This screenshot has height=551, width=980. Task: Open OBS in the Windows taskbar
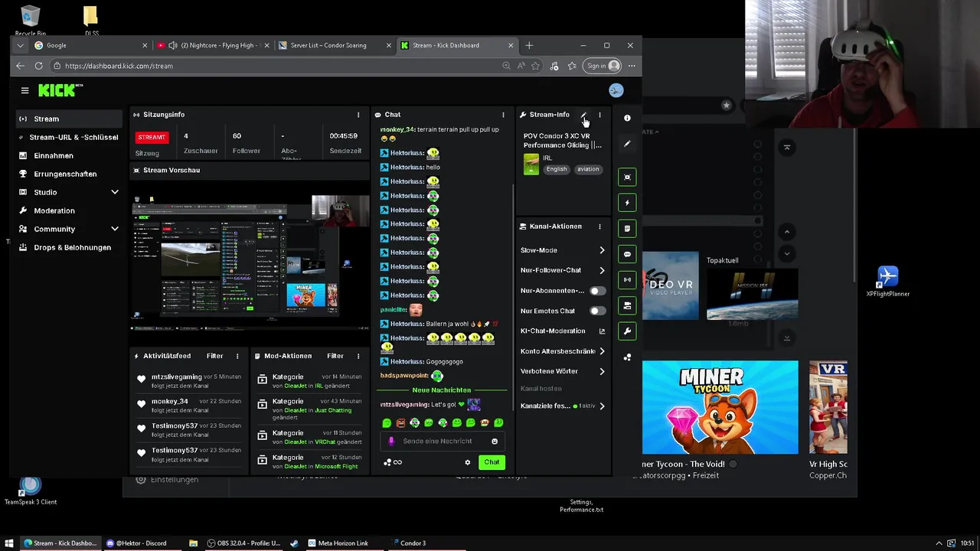[243, 543]
